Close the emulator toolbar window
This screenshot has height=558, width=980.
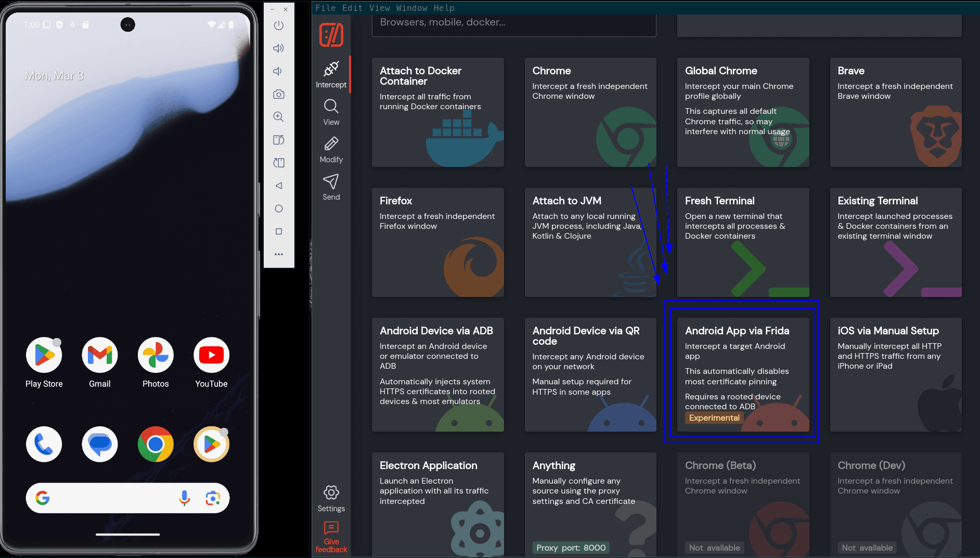(286, 9)
